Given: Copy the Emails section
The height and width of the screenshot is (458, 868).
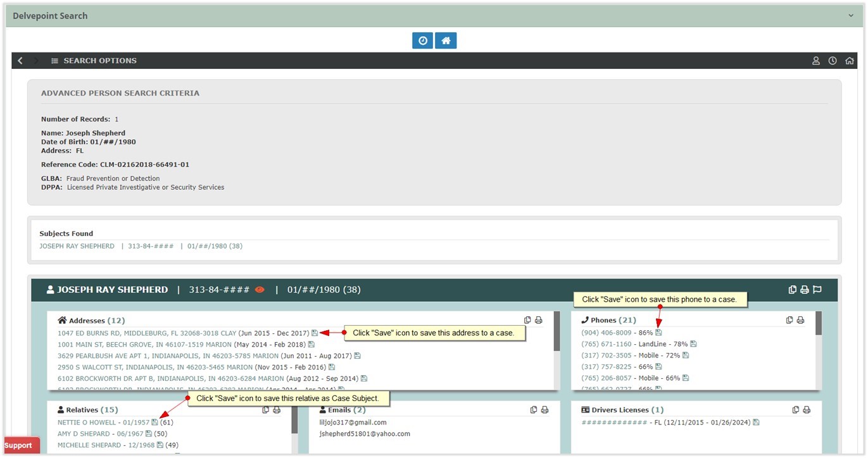Looking at the screenshot, I should click(x=534, y=410).
